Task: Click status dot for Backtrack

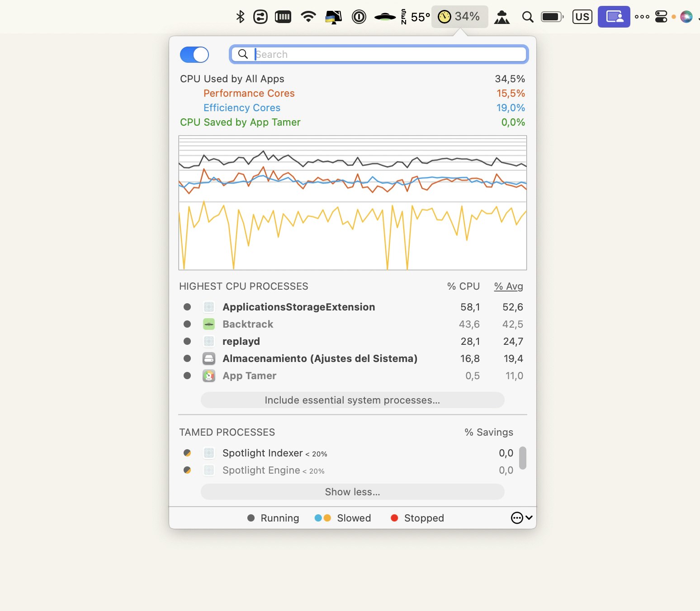Action: coord(187,324)
